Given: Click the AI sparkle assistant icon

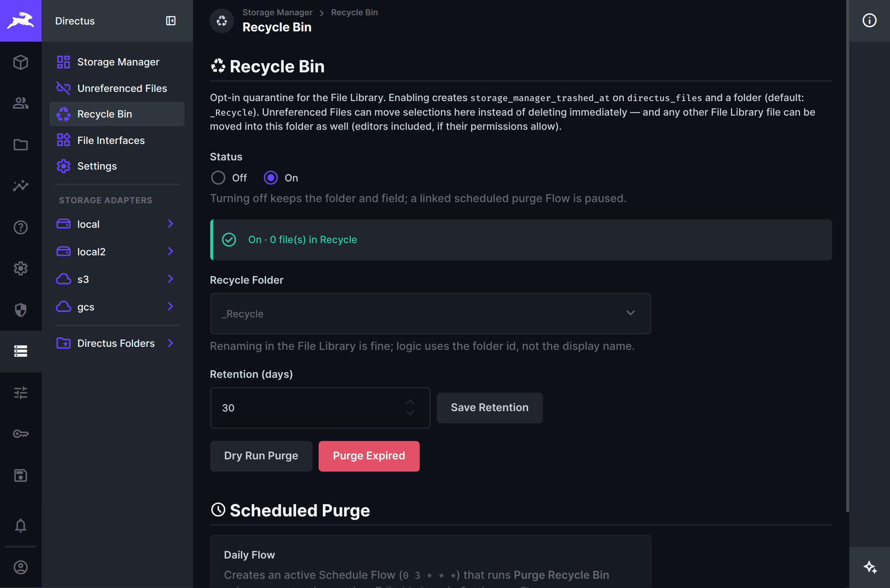Looking at the screenshot, I should (870, 567).
